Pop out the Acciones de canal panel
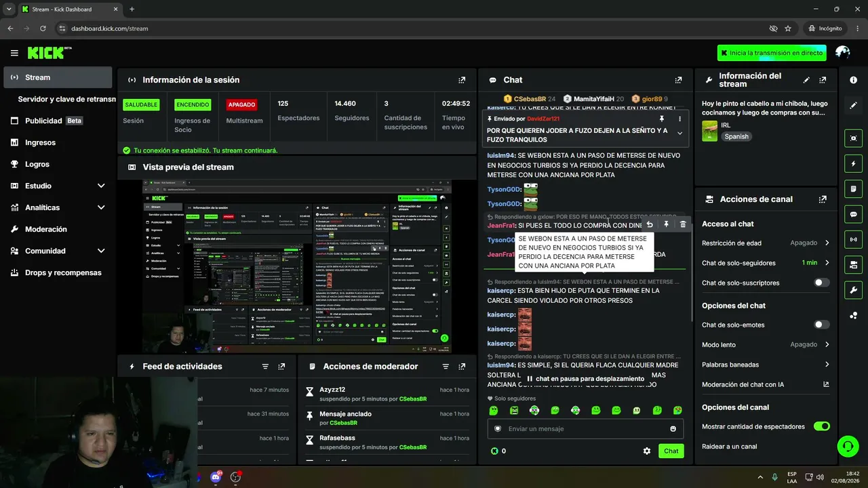The width and height of the screenshot is (868, 488). [x=823, y=199]
